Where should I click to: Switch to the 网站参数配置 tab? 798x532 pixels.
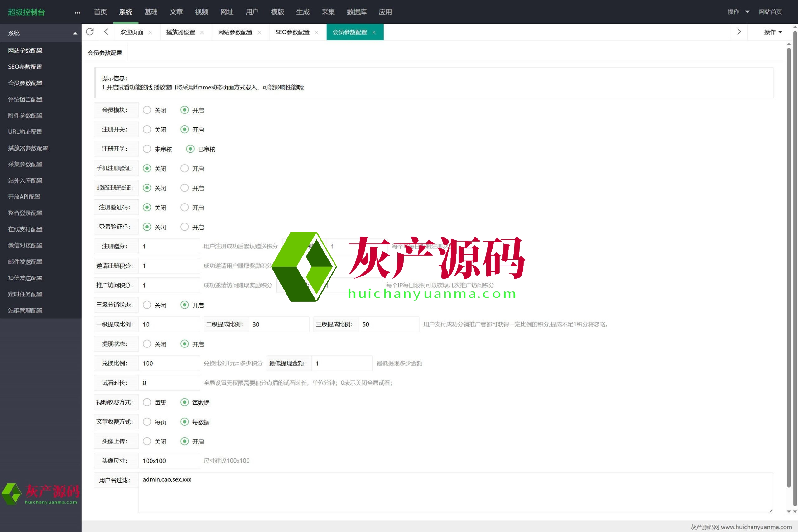[235, 32]
